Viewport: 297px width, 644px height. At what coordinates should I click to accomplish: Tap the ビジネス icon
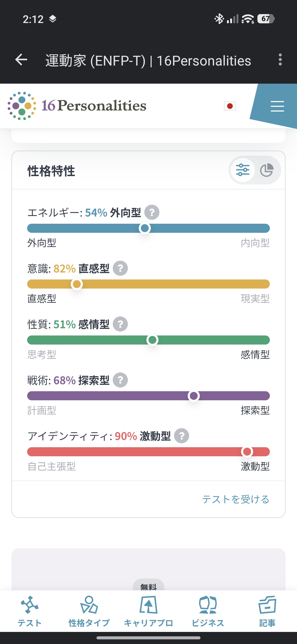click(x=208, y=605)
